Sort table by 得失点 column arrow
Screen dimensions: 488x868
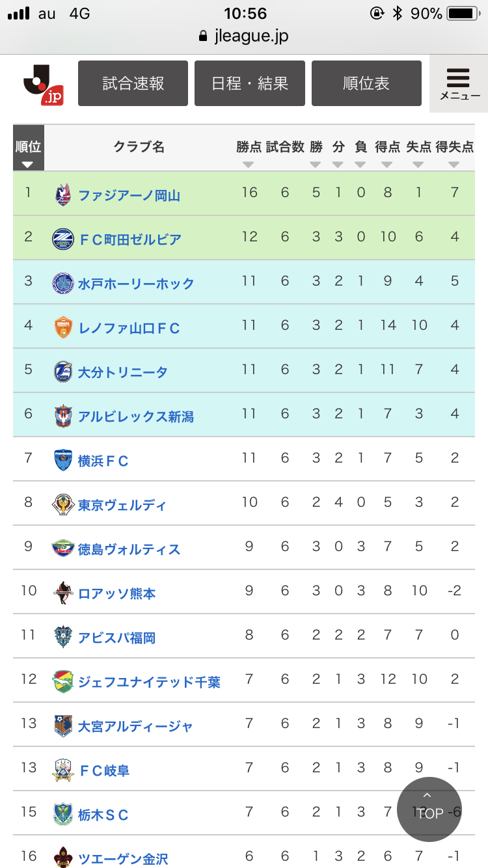tap(454, 165)
